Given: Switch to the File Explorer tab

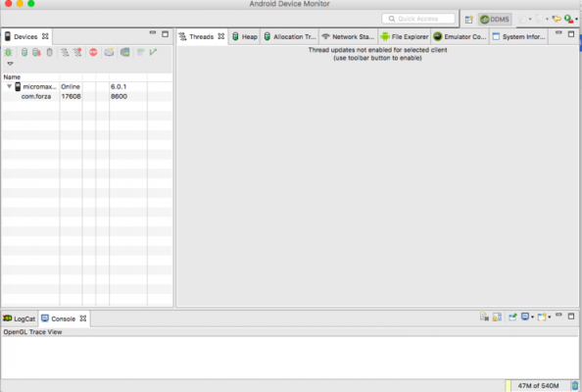Looking at the screenshot, I should pos(405,37).
